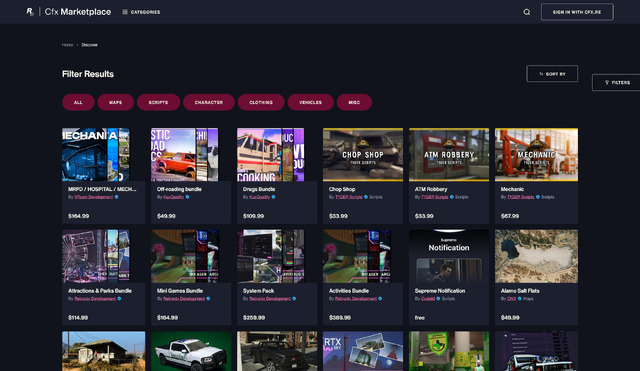Image resolution: width=640 pixels, height=371 pixels.
Task: Click the System Pack title
Action: 258,291
